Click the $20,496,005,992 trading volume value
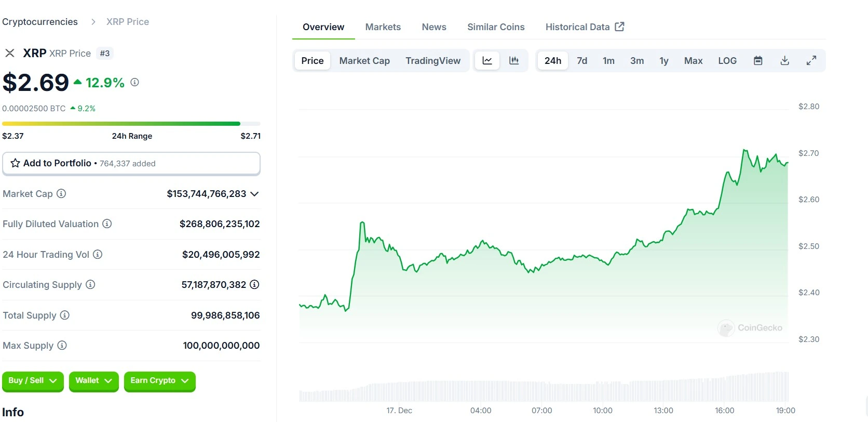 (x=221, y=255)
